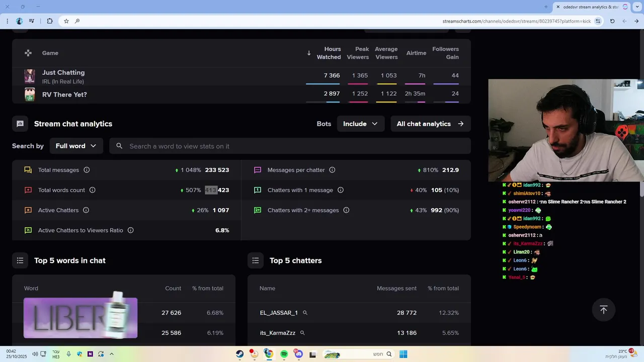Click the Stream chat analytics heading
This screenshot has width=644, height=362.
(x=73, y=124)
